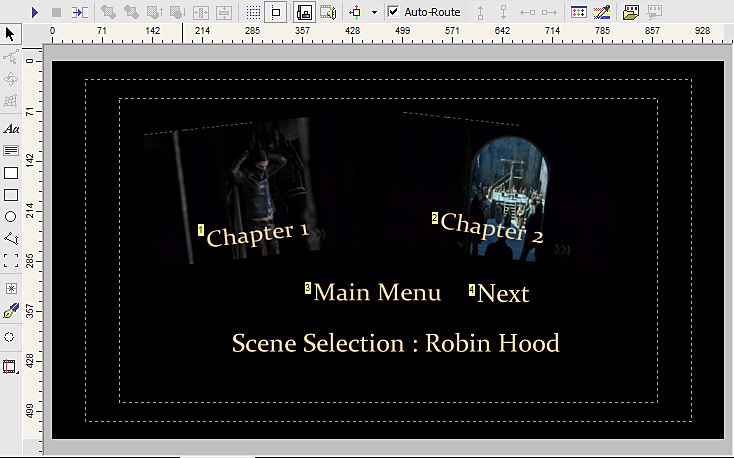This screenshot has width=734, height=458.
Task: Click the route-down link icon
Action: click(503, 12)
